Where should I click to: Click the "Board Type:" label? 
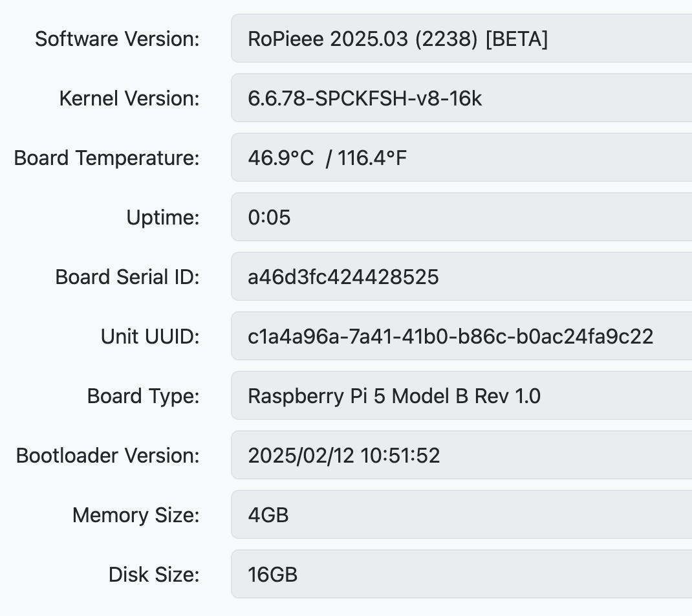tap(144, 396)
